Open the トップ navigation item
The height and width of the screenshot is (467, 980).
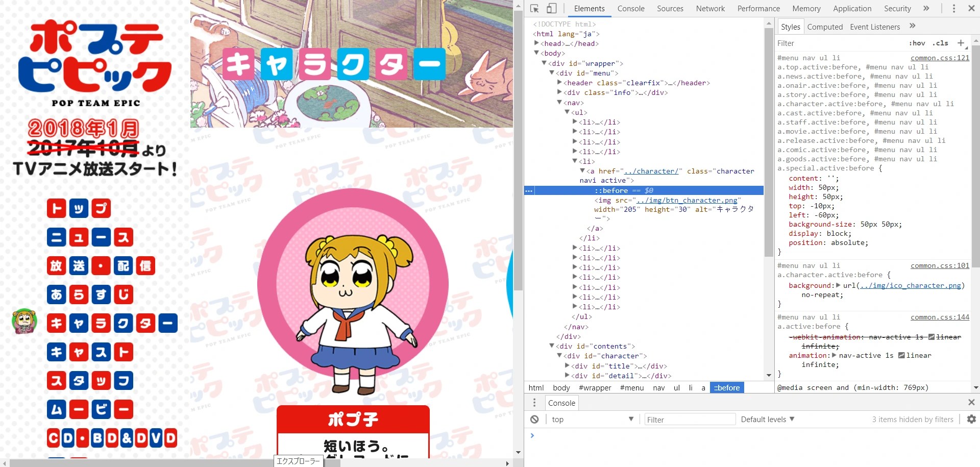coord(79,208)
